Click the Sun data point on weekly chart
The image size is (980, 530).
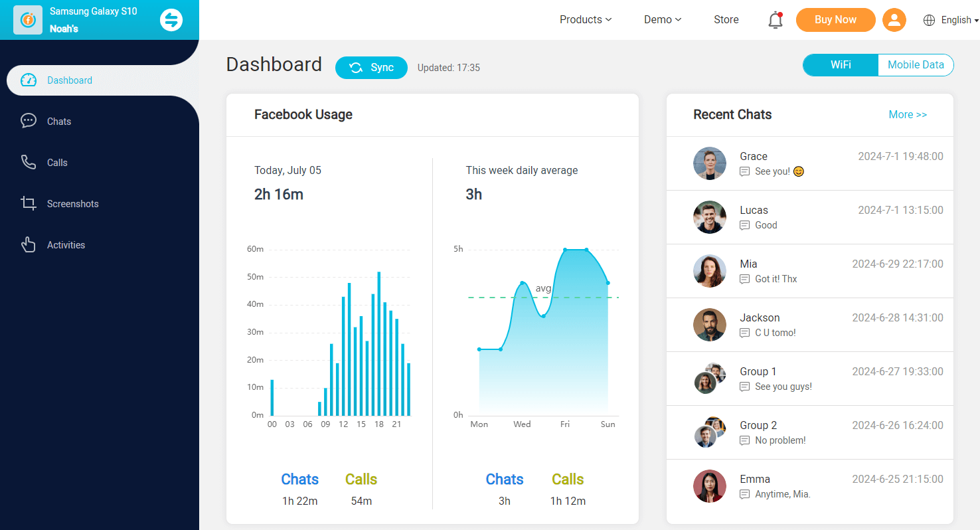click(608, 283)
